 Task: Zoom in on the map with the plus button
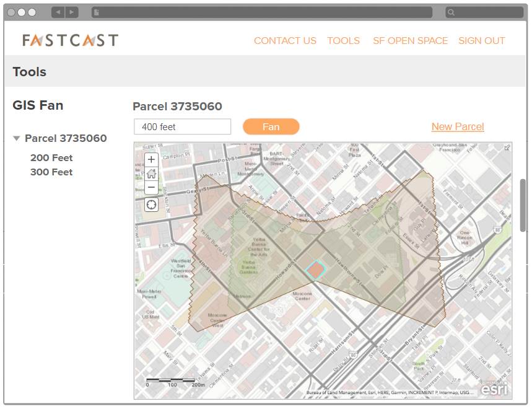[151, 159]
